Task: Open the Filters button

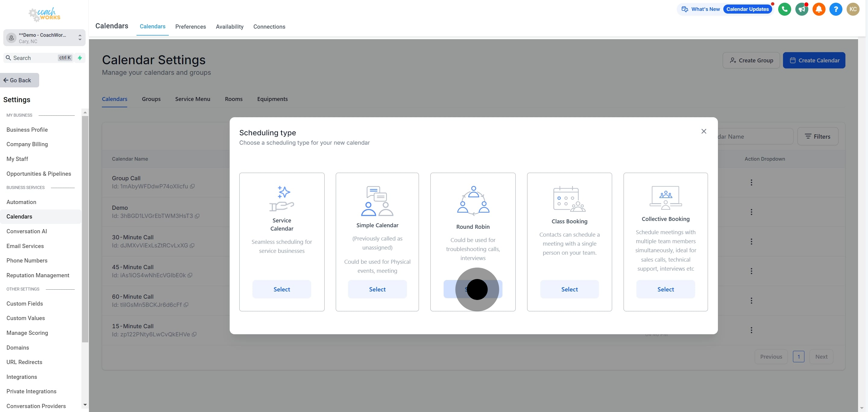Action: click(x=817, y=137)
